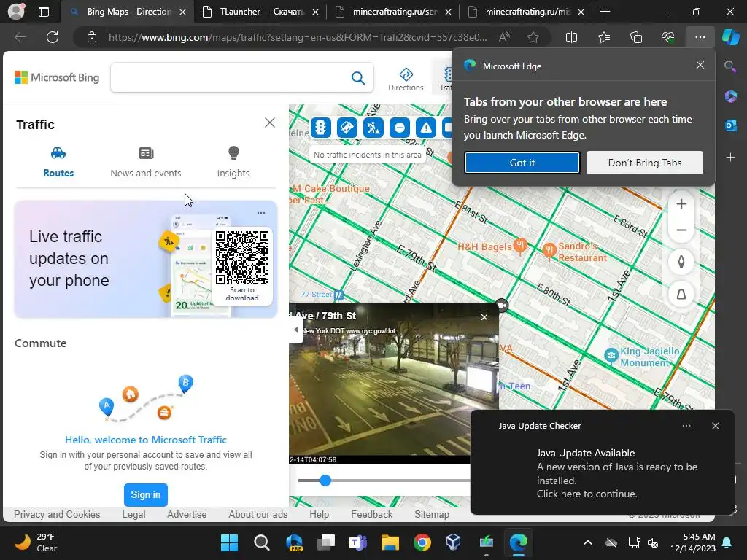Click the map tilt control
Screen dimensions: 747x560
681,295
